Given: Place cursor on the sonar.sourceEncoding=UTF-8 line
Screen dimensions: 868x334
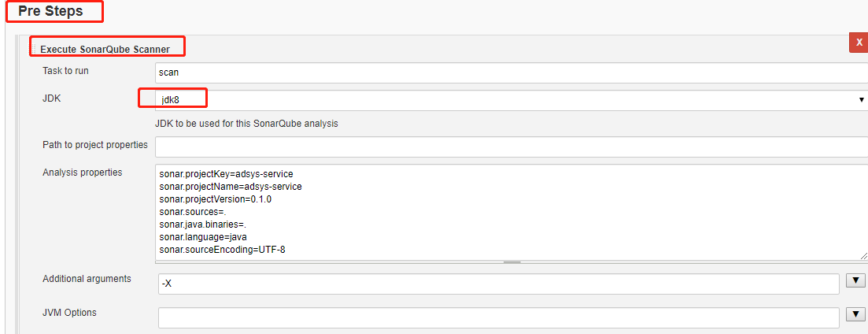Looking at the screenshot, I should click(x=222, y=250).
